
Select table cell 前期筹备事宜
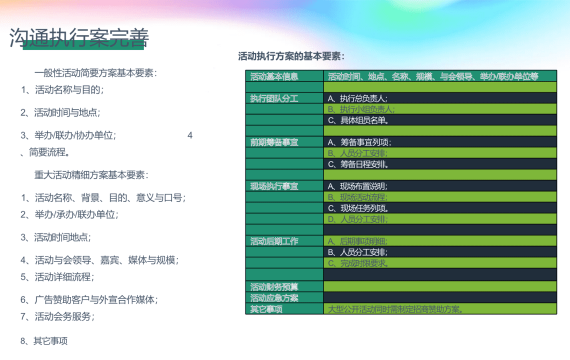pyautogui.click(x=285, y=142)
